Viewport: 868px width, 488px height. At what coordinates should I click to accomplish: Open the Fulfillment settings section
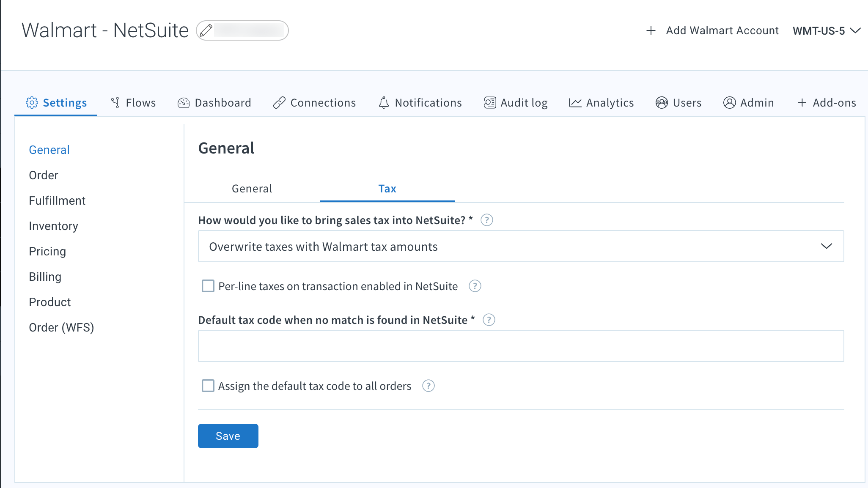pyautogui.click(x=57, y=200)
